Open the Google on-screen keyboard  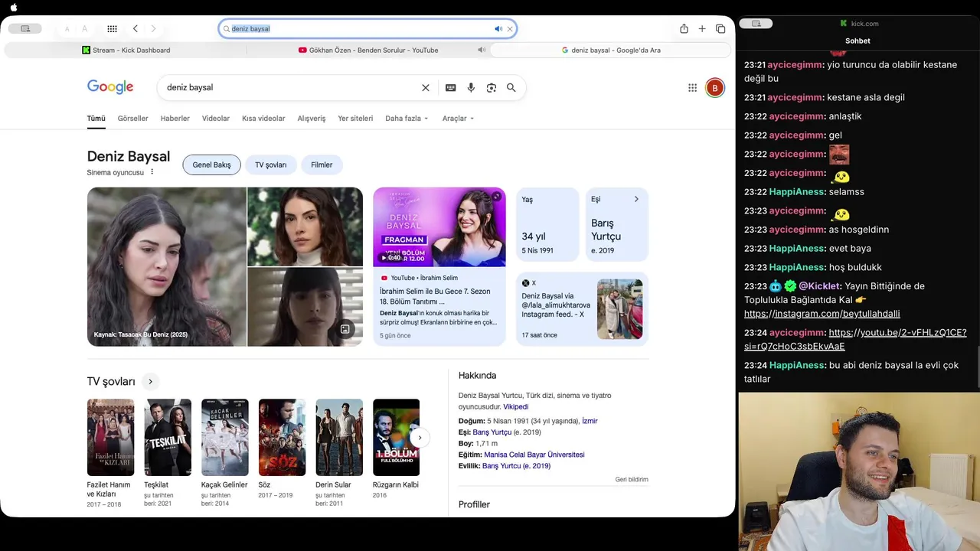pyautogui.click(x=451, y=87)
